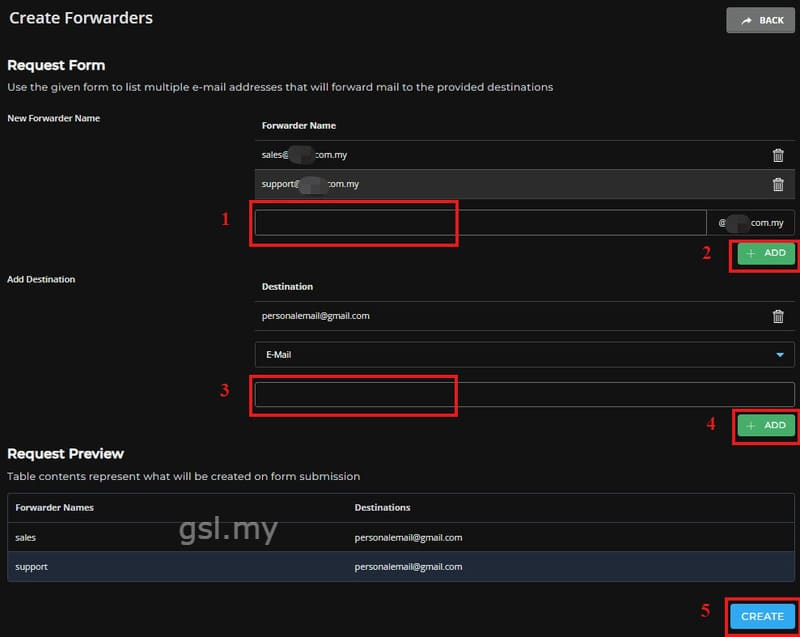Go back using the BACK button

(x=760, y=20)
